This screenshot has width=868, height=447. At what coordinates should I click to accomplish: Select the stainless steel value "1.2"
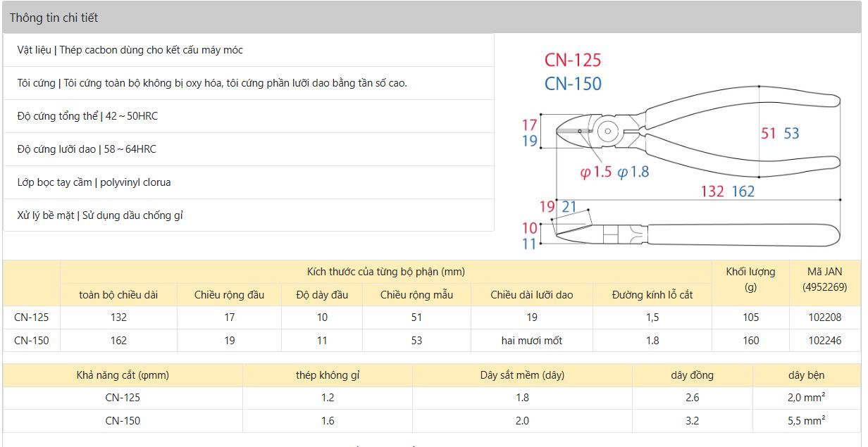click(x=328, y=398)
